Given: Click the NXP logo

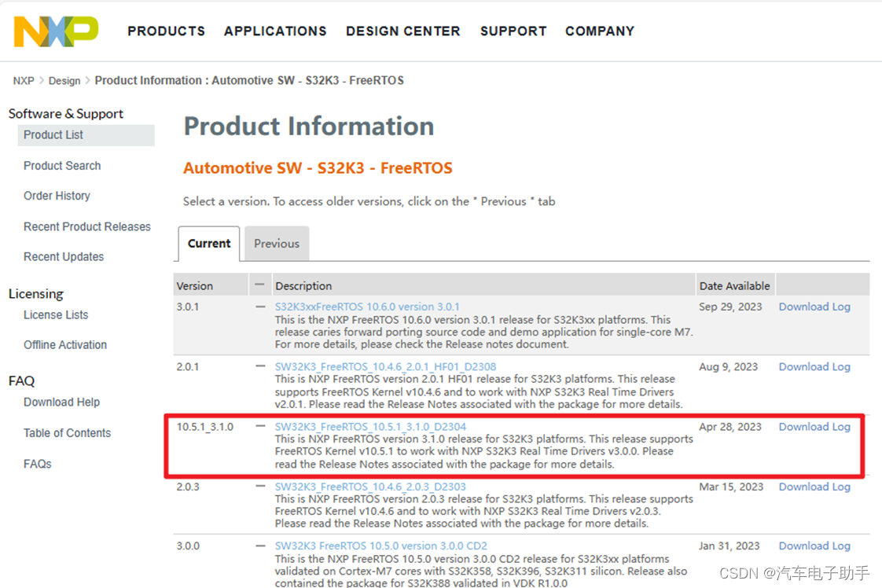Looking at the screenshot, I should pyautogui.click(x=57, y=31).
